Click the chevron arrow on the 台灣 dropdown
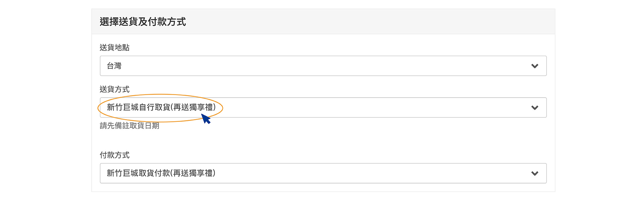The height and width of the screenshot is (200, 644). [x=535, y=66]
